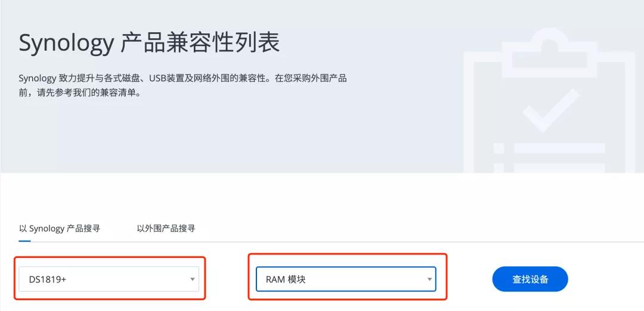This screenshot has height=311, width=644.
Task: Open the RAM 模块 category dropdown
Action: (346, 279)
